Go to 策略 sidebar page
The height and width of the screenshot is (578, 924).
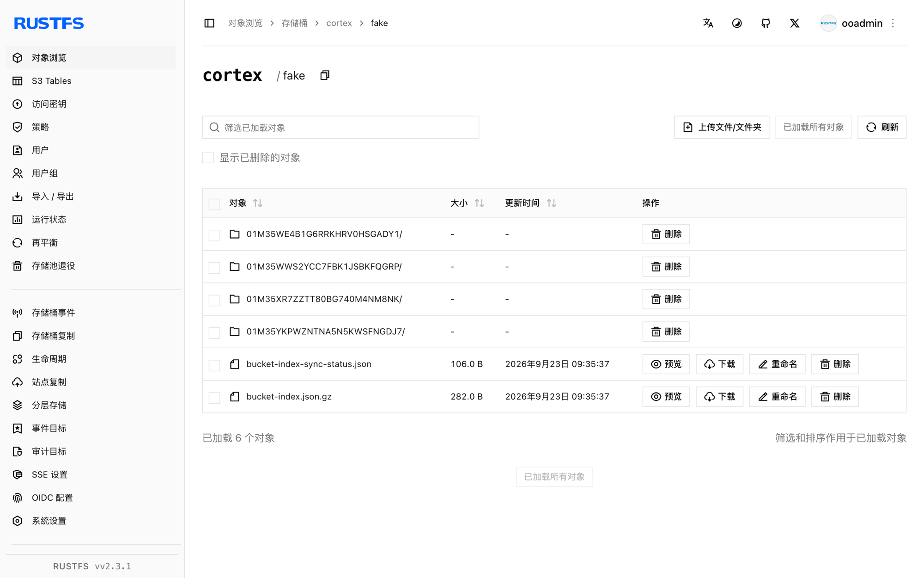[x=91, y=127]
